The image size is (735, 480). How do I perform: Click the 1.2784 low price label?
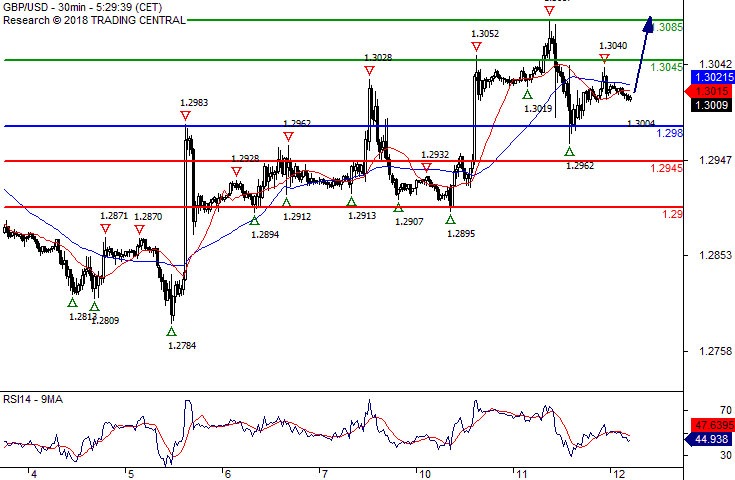182,346
